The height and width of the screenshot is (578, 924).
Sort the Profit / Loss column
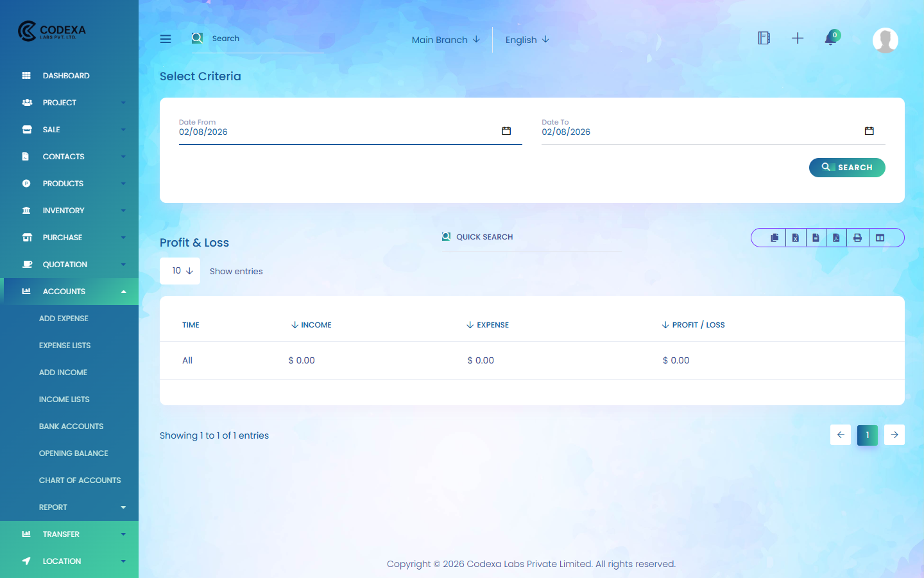coord(693,324)
